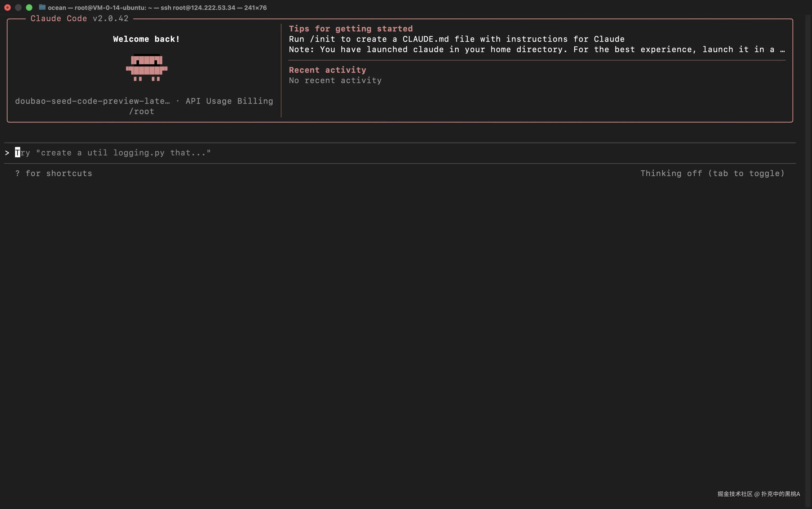The height and width of the screenshot is (509, 812).
Task: Click the Claude Code v2.0.42 header
Action: [x=79, y=19]
